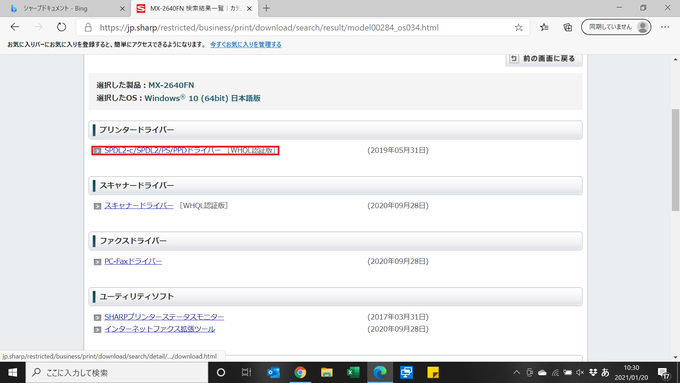Click the 前の画面に戻る button
This screenshot has width=680, height=383.
coord(544,59)
